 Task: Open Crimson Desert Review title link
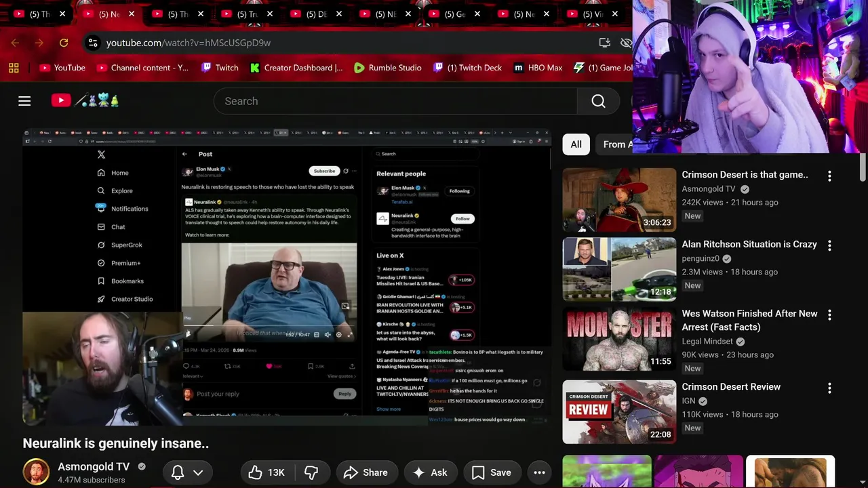(x=731, y=386)
